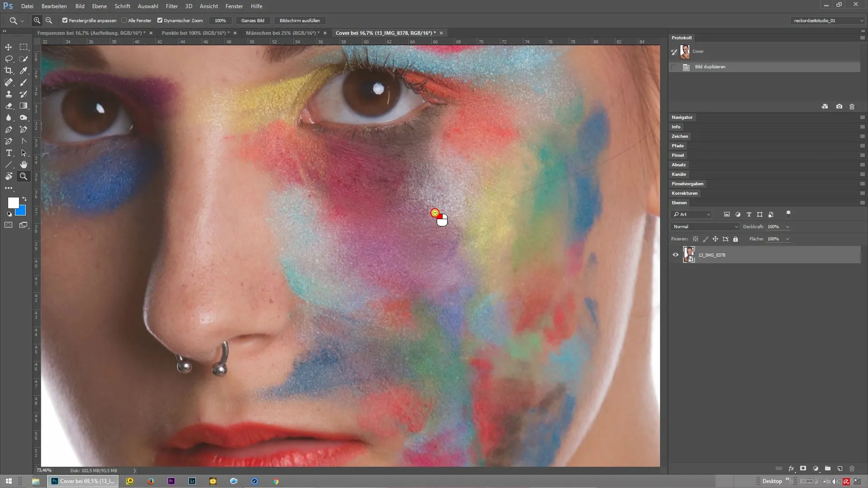Viewport: 868px width, 488px height.
Task: Toggle Dynamischer Zoom checkbox
Action: [160, 20]
